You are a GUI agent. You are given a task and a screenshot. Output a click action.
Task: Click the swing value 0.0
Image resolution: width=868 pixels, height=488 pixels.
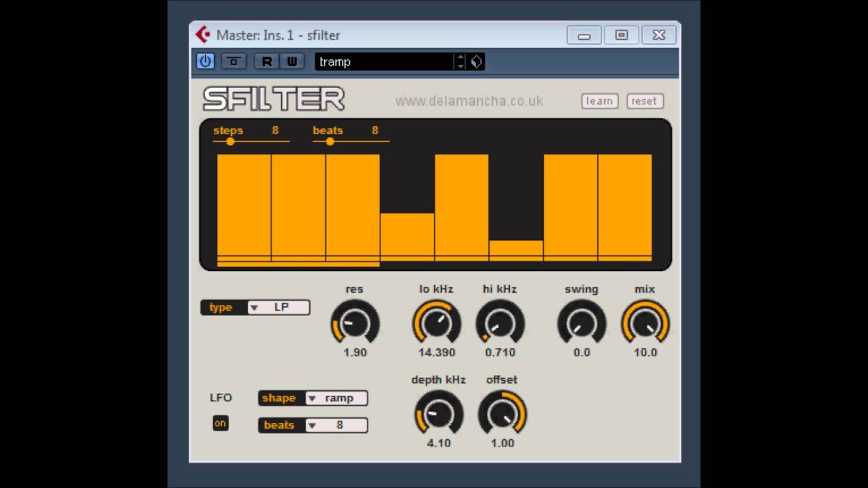[x=582, y=352]
